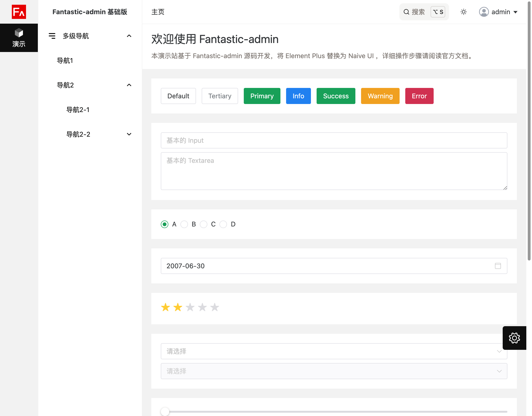Screen dimensions: 532x416
Task: Focus the 基本的 Input text field
Action: [x=334, y=141]
